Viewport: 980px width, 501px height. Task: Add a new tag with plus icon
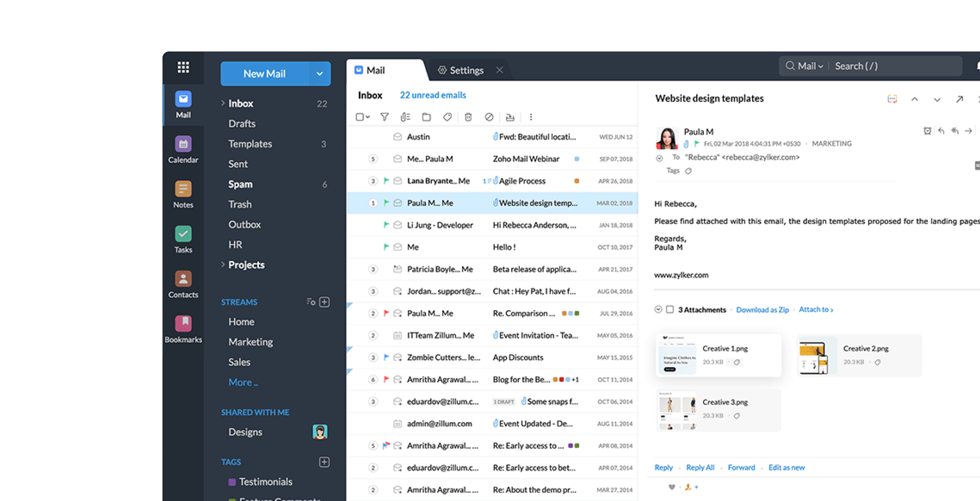324,462
